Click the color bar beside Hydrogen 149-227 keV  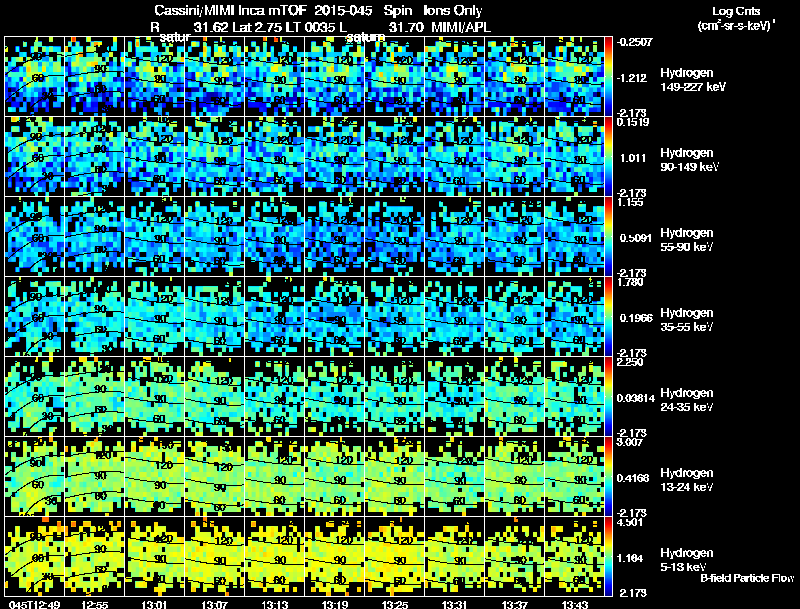tap(608, 76)
